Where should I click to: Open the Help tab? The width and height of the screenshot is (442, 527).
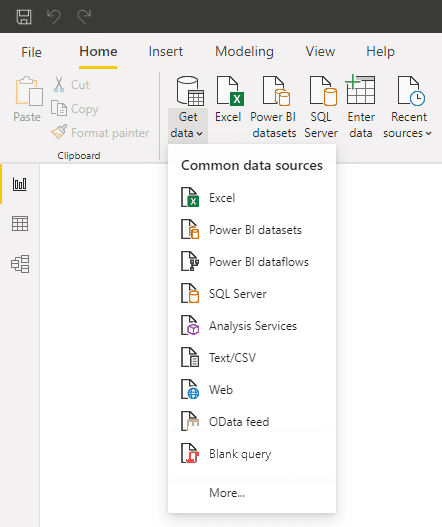(x=380, y=52)
